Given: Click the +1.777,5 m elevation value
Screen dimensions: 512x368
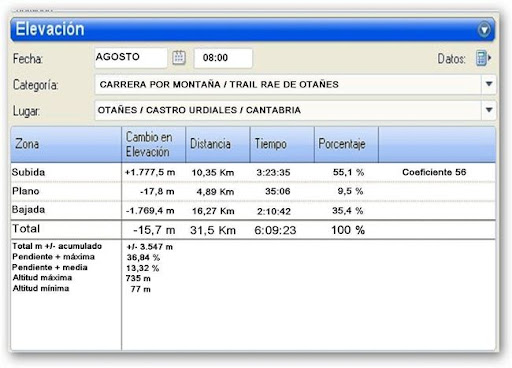Looking at the screenshot, I should [150, 172].
